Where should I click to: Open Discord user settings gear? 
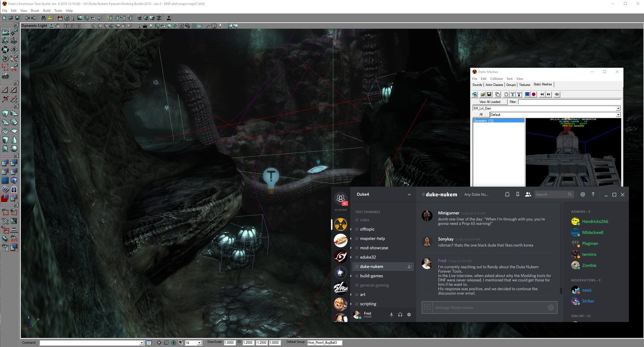pos(409,315)
